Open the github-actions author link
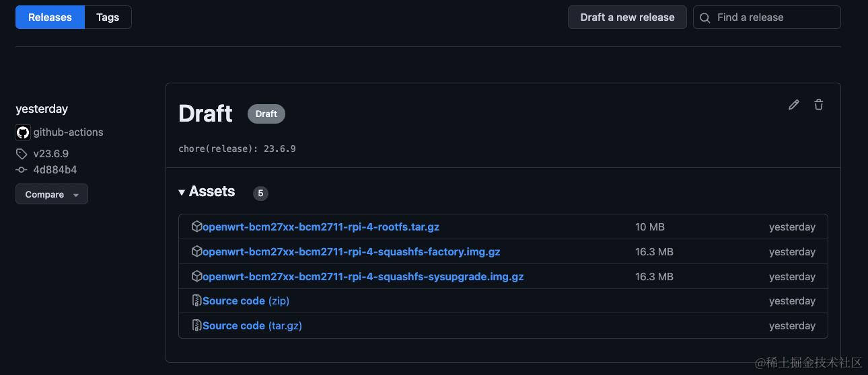Image resolution: width=868 pixels, height=375 pixels. click(68, 132)
